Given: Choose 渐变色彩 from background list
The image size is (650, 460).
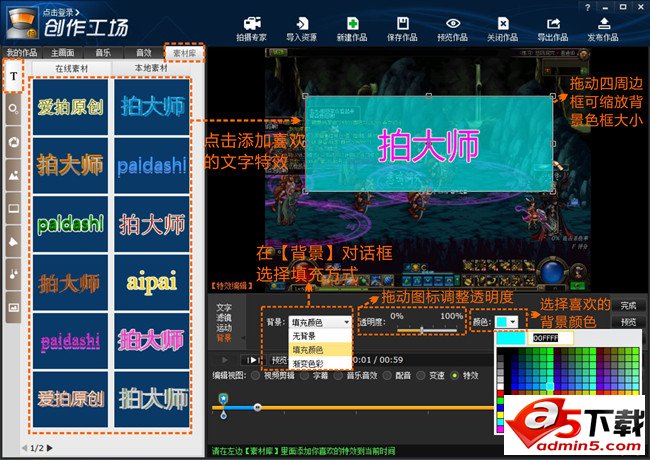Looking at the screenshot, I should (320, 363).
